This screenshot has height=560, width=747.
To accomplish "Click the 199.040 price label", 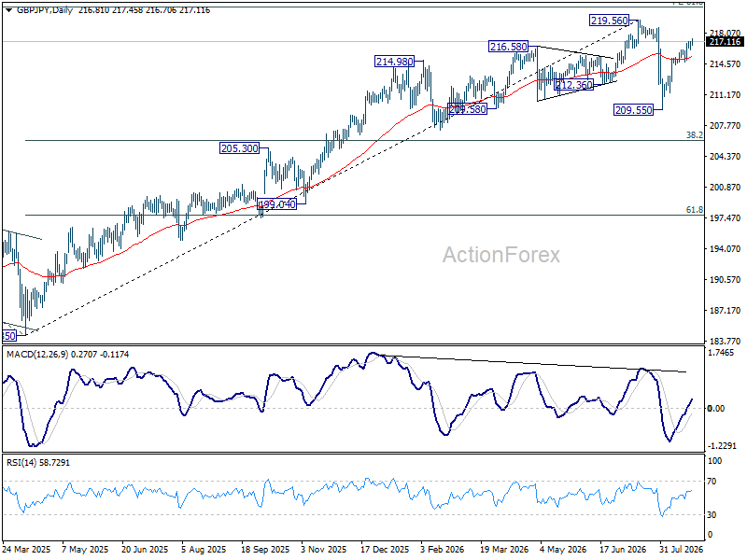I will click(276, 204).
